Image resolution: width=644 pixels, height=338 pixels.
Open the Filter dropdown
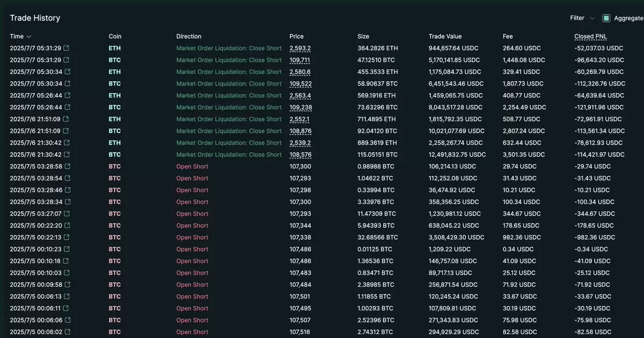pos(582,18)
